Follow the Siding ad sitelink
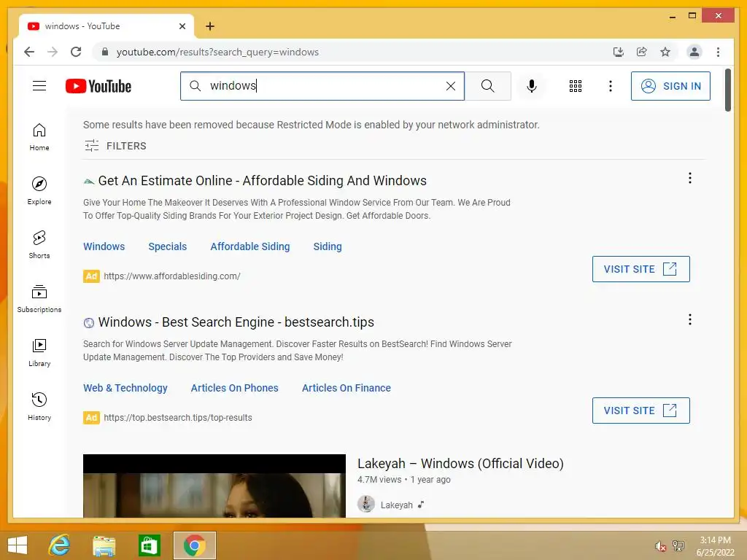747x560 pixels. [x=328, y=246]
